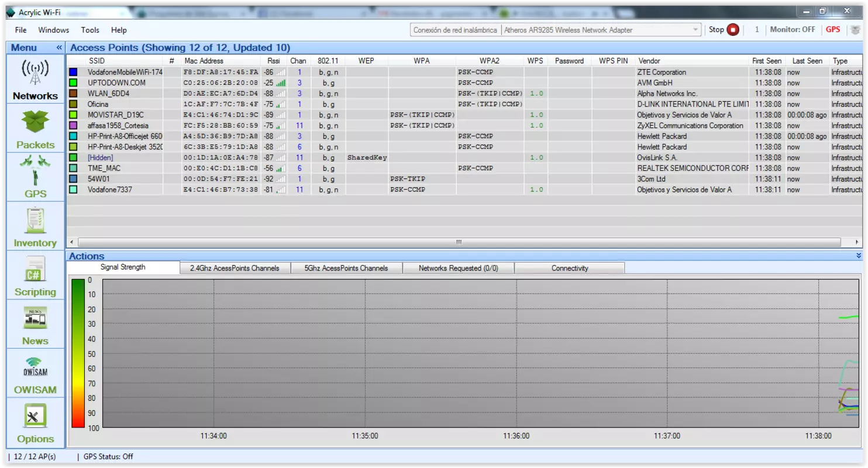Screen dimensions: 868x468
Task: Click brown color swatch of WLAN_6DD4
Action: tap(73, 94)
